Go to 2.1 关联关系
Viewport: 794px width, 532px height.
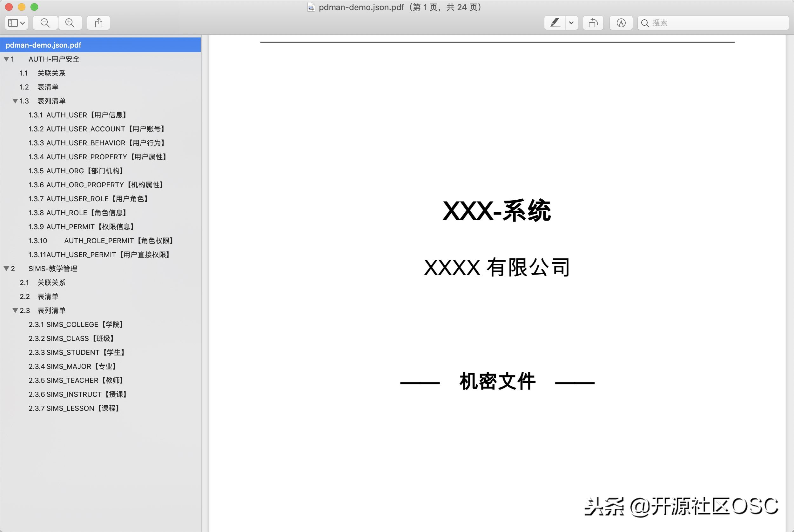tap(43, 282)
